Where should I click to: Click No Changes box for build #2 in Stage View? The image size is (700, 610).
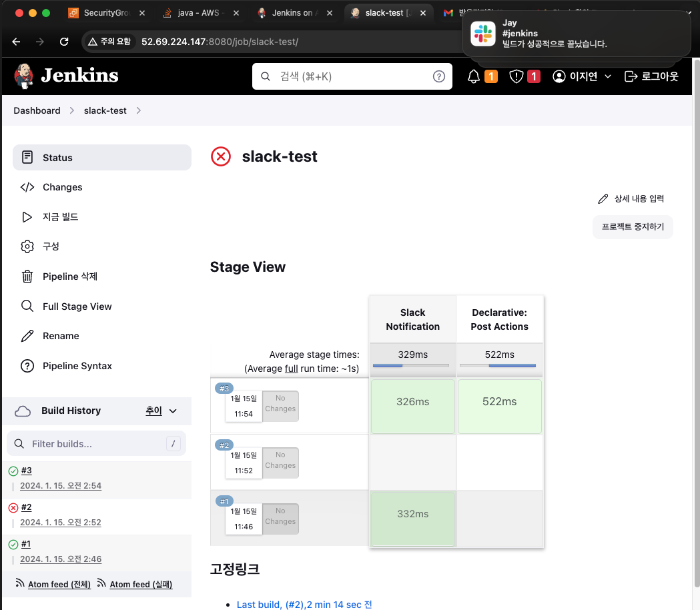(x=280, y=463)
